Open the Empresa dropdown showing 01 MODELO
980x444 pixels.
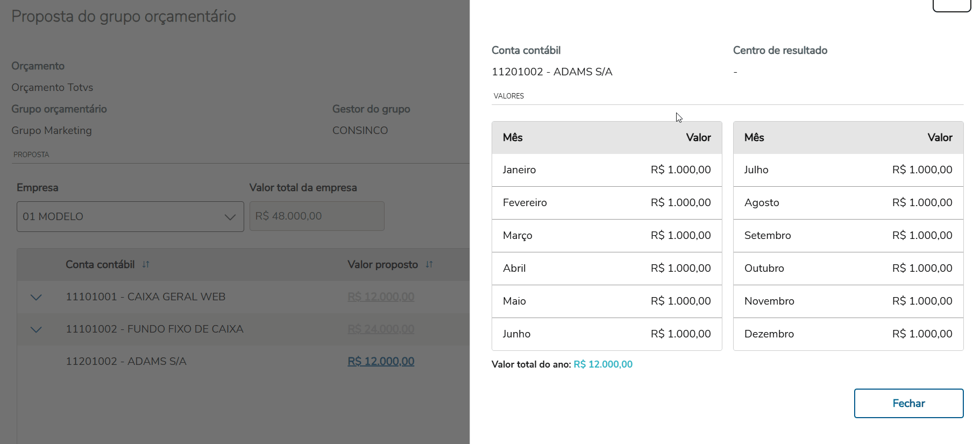point(130,216)
